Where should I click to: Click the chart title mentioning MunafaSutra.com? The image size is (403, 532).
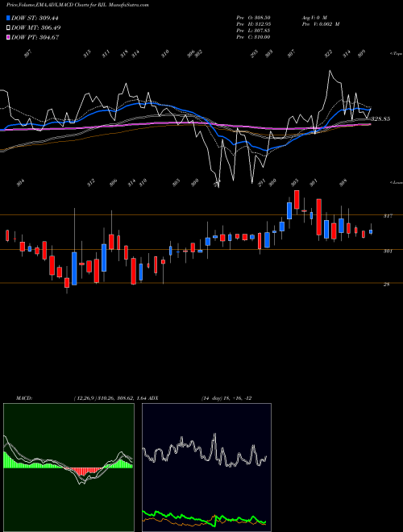click(x=77, y=5)
